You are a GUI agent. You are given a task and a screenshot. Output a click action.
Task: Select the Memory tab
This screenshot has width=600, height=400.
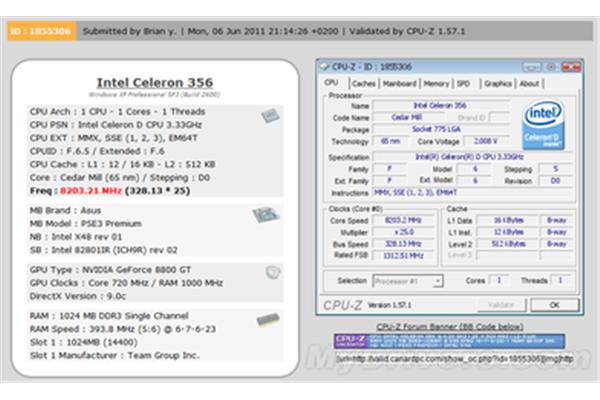point(436,83)
